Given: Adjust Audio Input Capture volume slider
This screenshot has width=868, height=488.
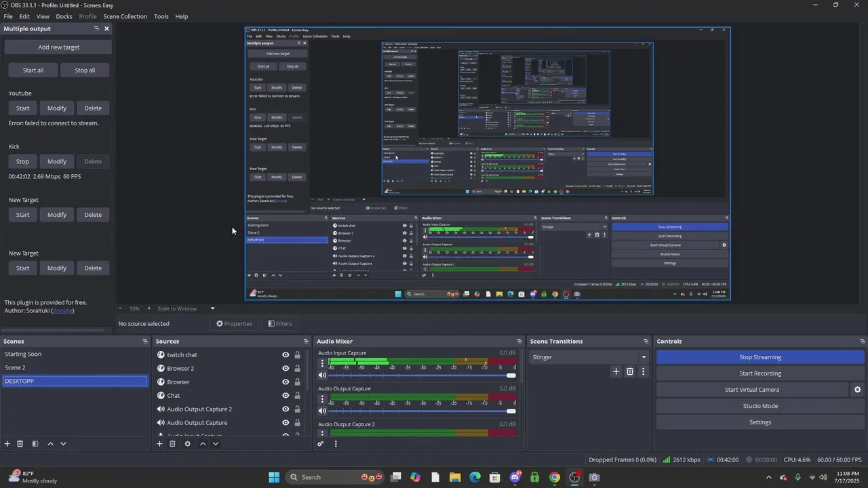Looking at the screenshot, I should (x=511, y=375).
